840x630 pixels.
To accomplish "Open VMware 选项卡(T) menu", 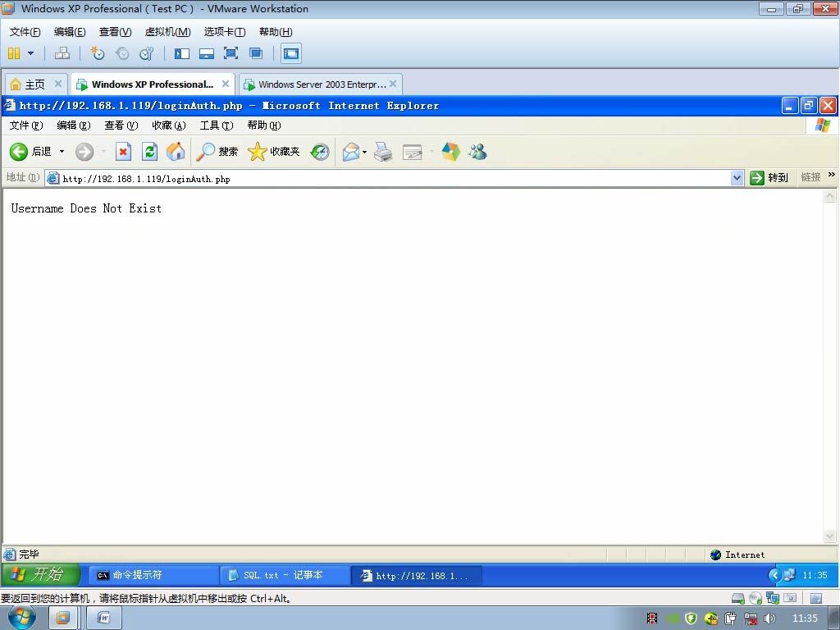I will (x=225, y=32).
